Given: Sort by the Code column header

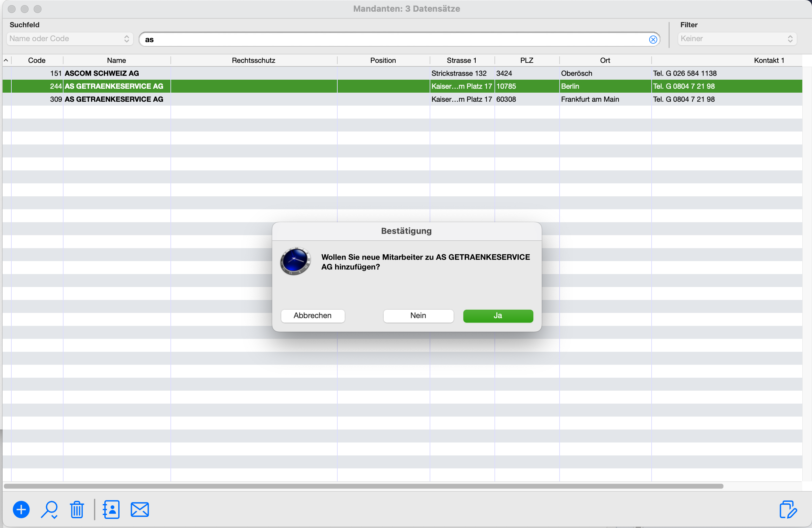Looking at the screenshot, I should coord(37,60).
